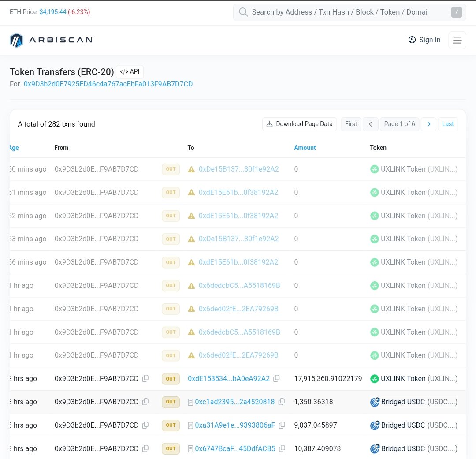Open To address in 53 mins ago row
Viewport: 476px width, 459px height.
click(x=238, y=239)
